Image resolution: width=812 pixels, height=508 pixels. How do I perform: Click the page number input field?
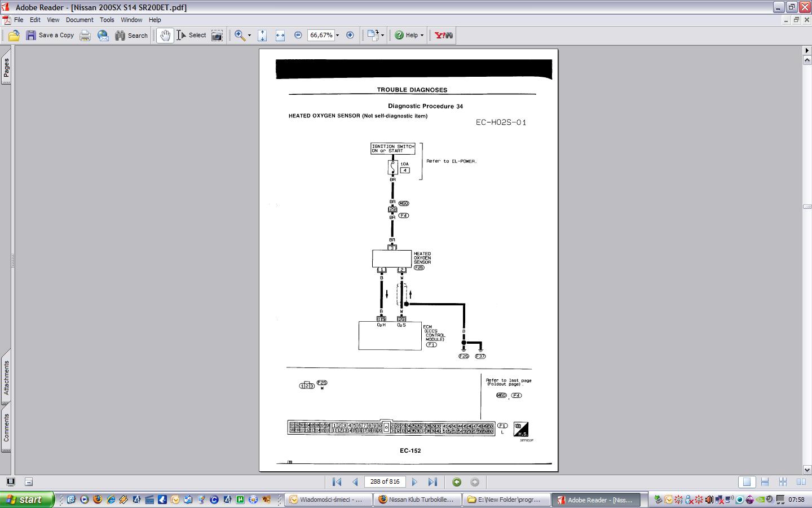pyautogui.click(x=385, y=482)
